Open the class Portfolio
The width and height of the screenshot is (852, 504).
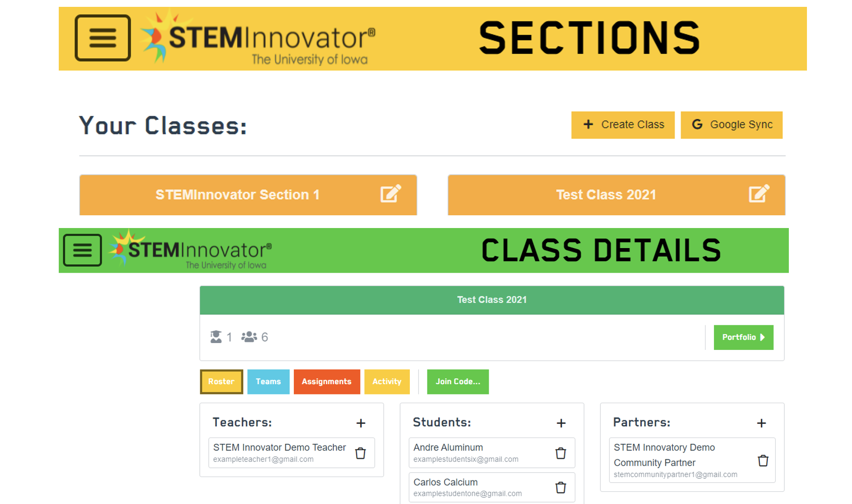[x=743, y=337]
